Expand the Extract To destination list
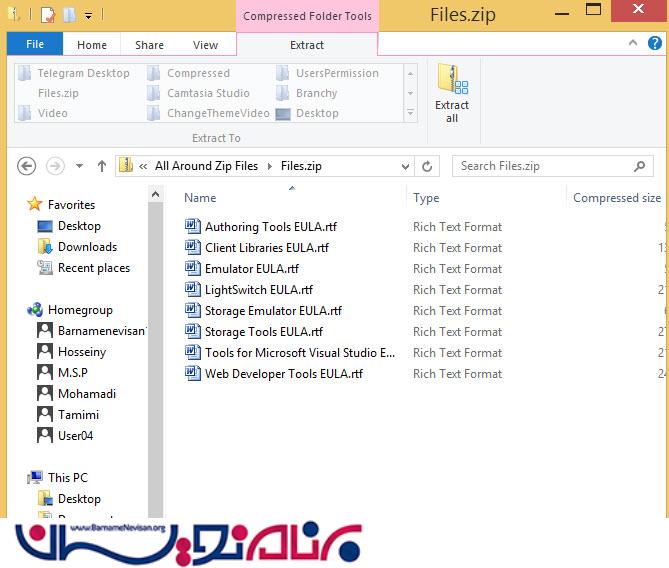 click(410, 113)
